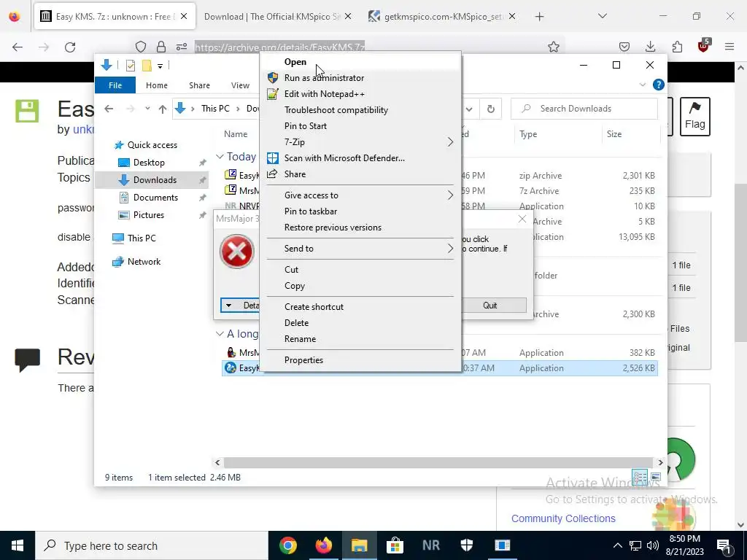Viewport: 747px width, 560px height.
Task: Click Cut in context menu
Action: point(291,270)
